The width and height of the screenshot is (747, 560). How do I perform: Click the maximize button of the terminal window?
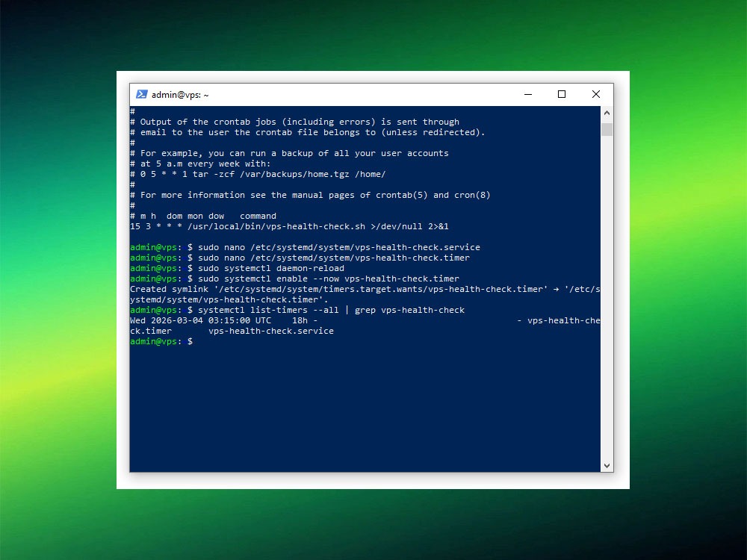click(x=562, y=94)
